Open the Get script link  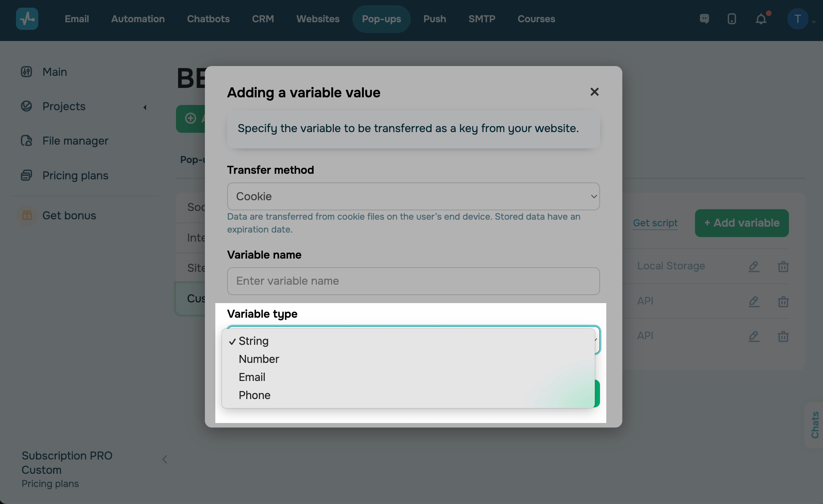click(655, 223)
